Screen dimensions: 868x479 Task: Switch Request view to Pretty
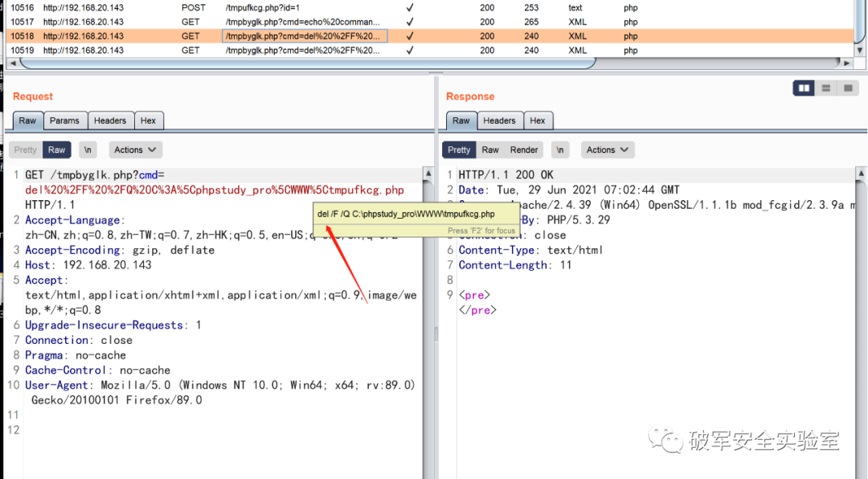tap(26, 149)
